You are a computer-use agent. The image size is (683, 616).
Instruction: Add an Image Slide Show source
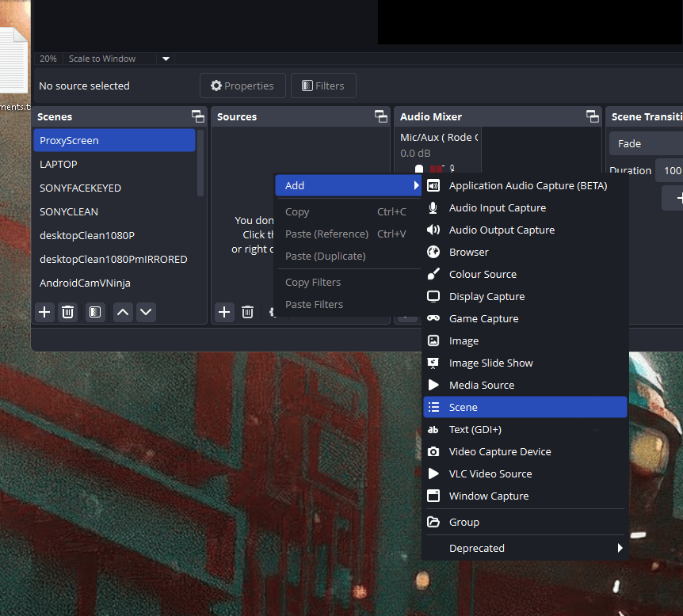[x=525, y=363]
